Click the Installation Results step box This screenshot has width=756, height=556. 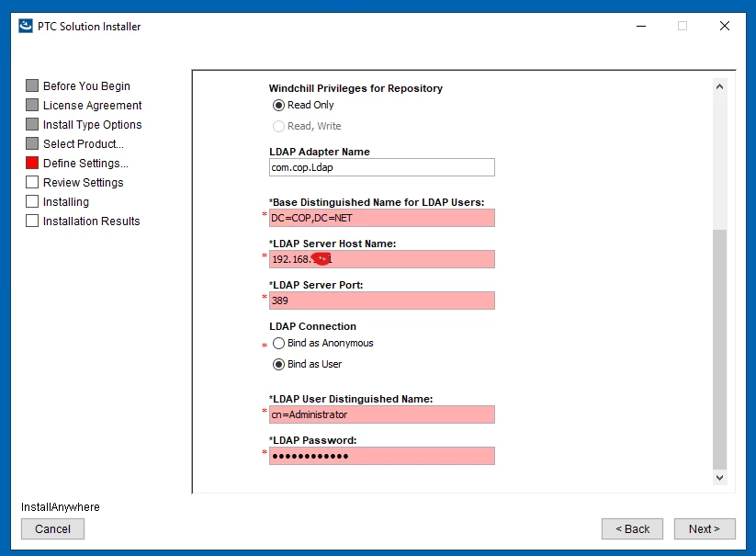pos(32,221)
